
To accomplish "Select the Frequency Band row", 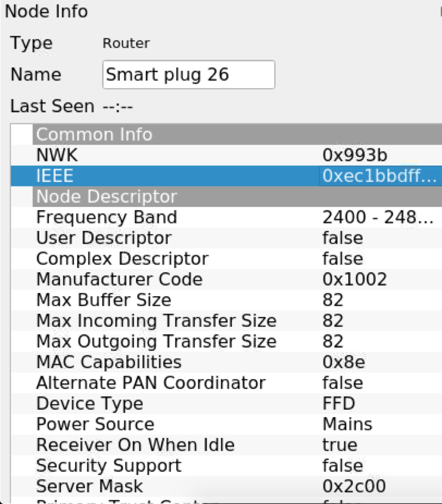I will (156, 217).
